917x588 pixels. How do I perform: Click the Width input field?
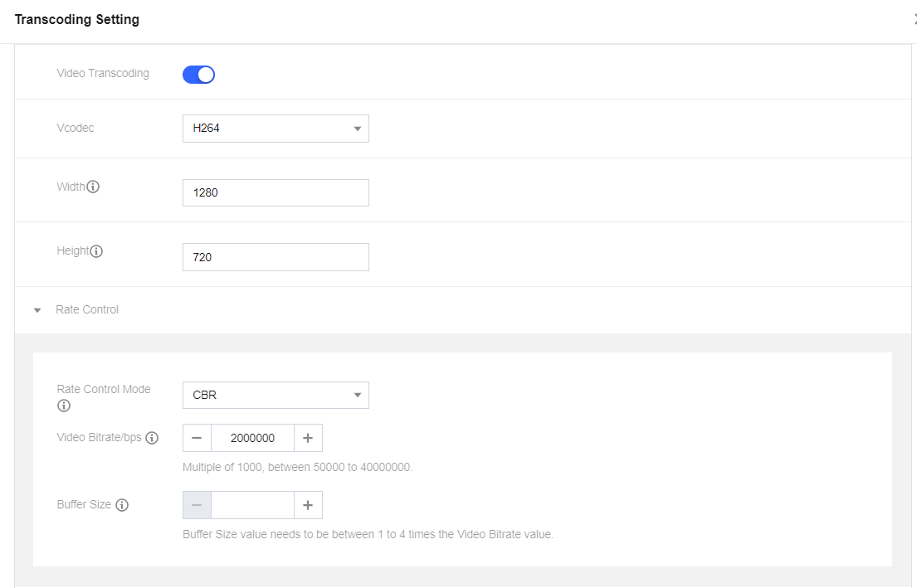[276, 192]
